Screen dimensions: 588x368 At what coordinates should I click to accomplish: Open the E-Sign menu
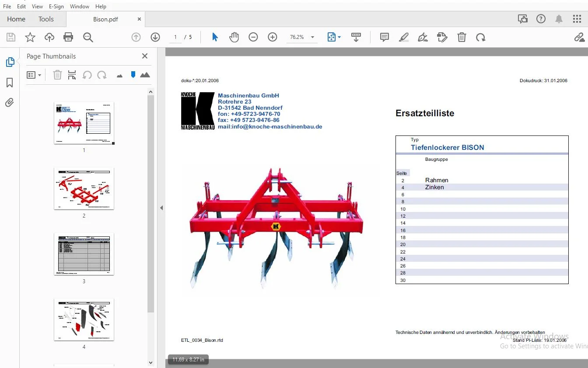click(x=56, y=7)
